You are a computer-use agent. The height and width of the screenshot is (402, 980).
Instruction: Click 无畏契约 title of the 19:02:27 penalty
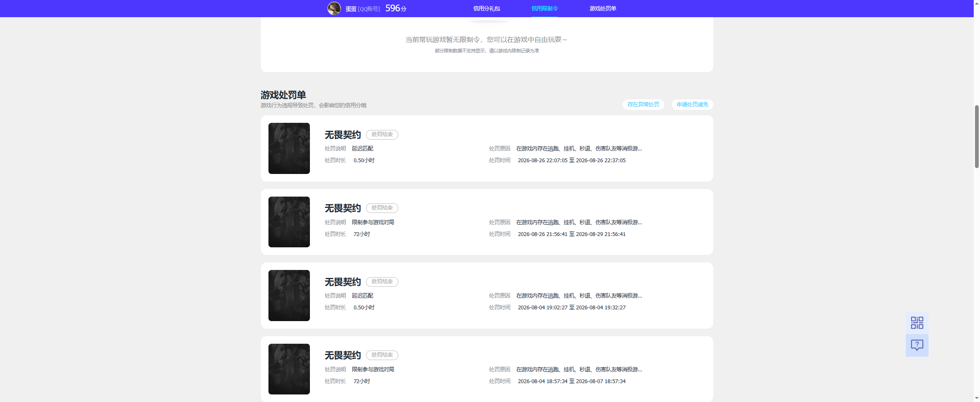pos(343,282)
